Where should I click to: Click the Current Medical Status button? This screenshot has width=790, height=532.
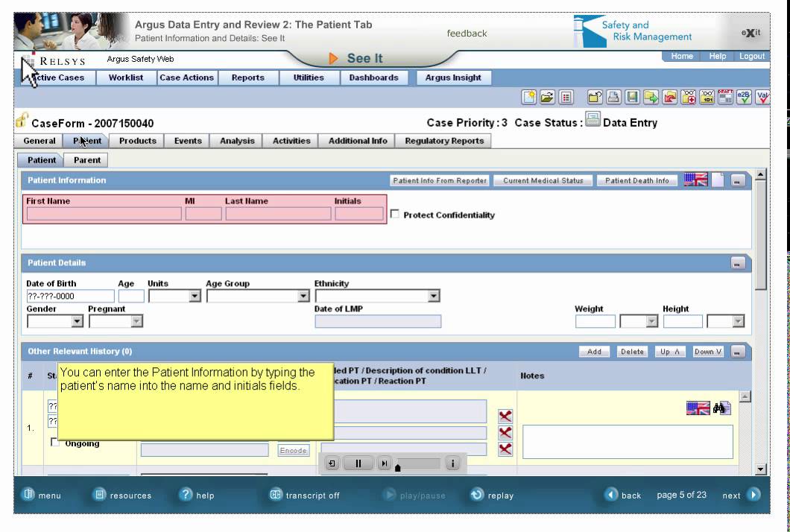(x=543, y=180)
